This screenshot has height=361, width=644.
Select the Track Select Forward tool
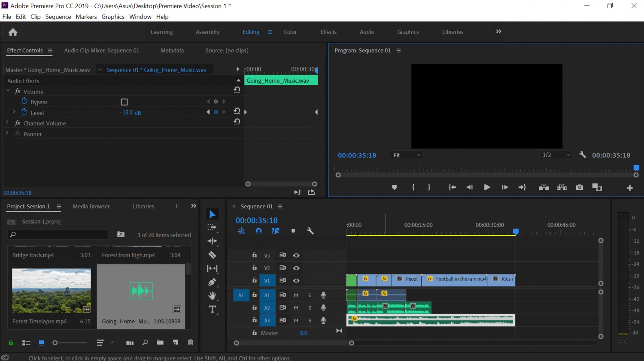pos(212,228)
